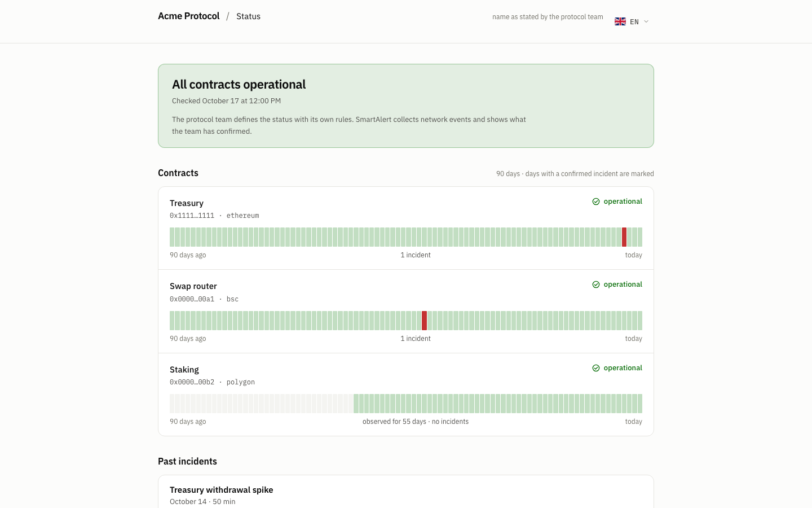Click the Swap router operational checkmark icon
812x508 pixels.
(x=596, y=284)
